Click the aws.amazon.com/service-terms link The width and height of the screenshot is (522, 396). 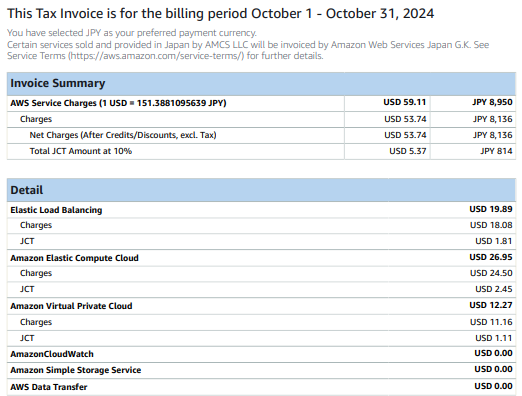pyautogui.click(x=156, y=56)
